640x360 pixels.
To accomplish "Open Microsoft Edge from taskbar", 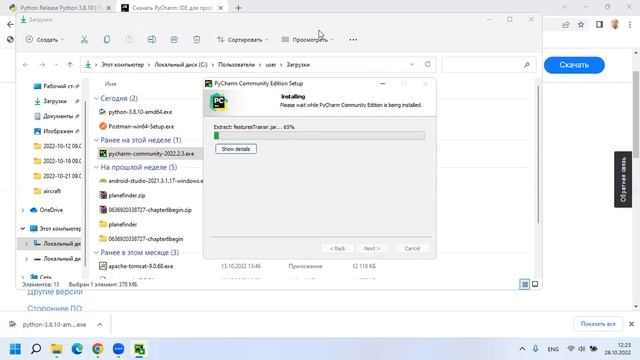I will click(x=77, y=349).
